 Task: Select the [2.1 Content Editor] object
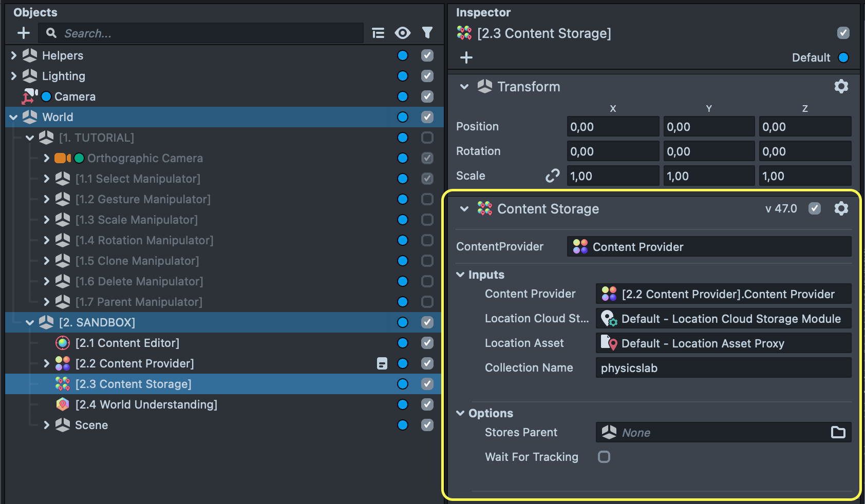(127, 343)
